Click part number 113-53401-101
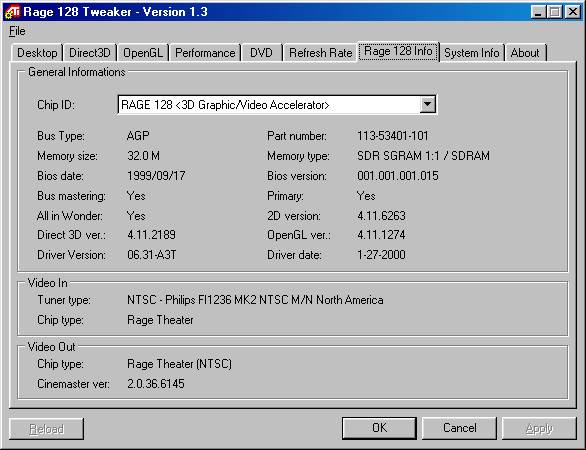Image resolution: width=586 pixels, height=450 pixels. coord(393,136)
